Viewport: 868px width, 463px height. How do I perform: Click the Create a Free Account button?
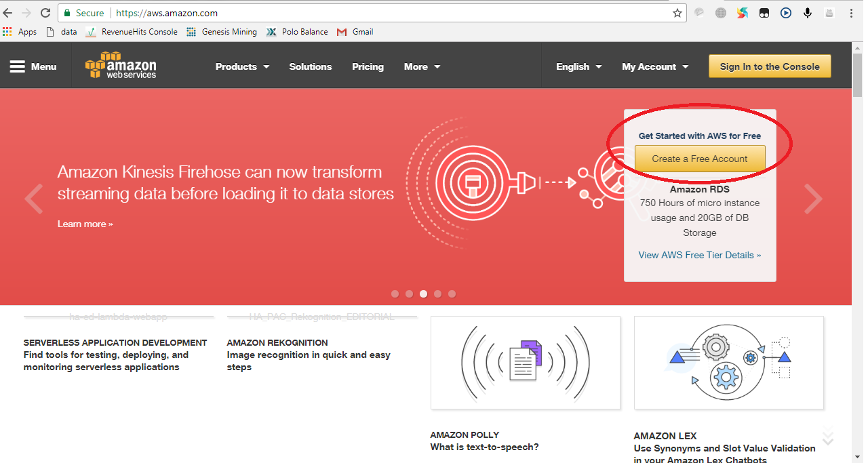[700, 159]
